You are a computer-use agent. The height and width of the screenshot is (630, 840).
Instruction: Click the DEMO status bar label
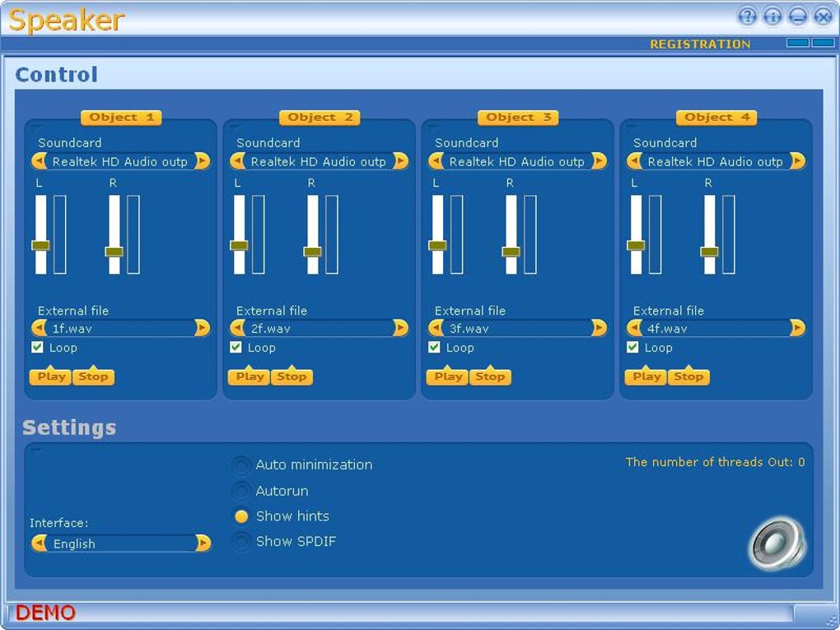click(45, 613)
